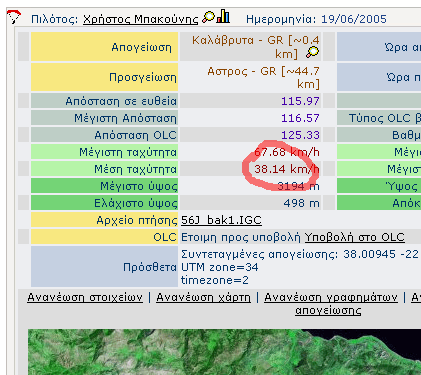Open pilot link Χρήστος Μπακούνης
Viewport: 421px width, 375px height.
tap(141, 19)
